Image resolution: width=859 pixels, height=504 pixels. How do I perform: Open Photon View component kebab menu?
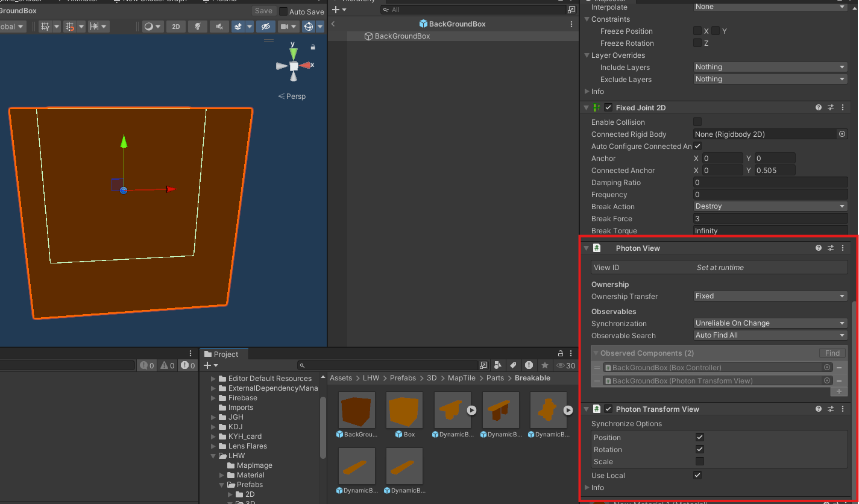[x=843, y=248]
